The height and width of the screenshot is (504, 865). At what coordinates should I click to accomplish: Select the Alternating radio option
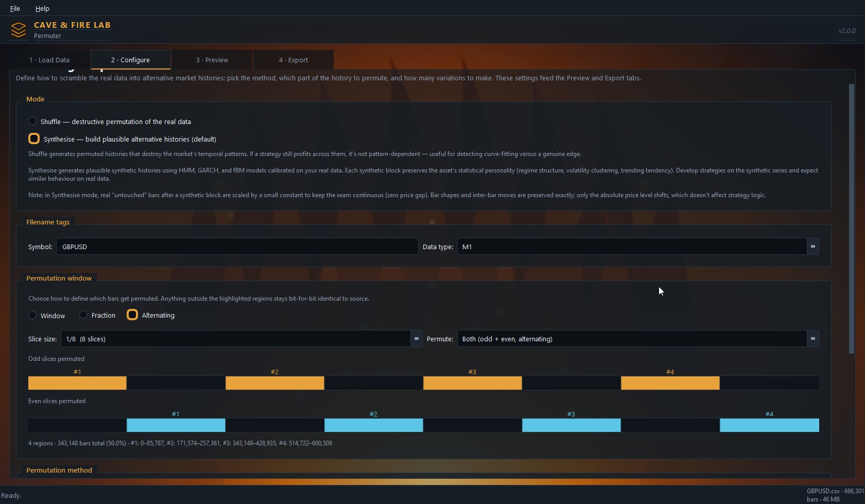[x=132, y=315]
